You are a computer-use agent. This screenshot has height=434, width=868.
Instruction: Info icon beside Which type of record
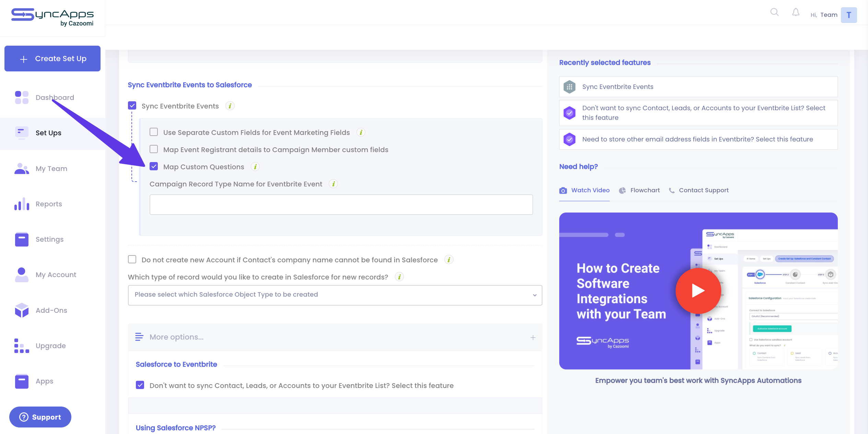(x=399, y=277)
